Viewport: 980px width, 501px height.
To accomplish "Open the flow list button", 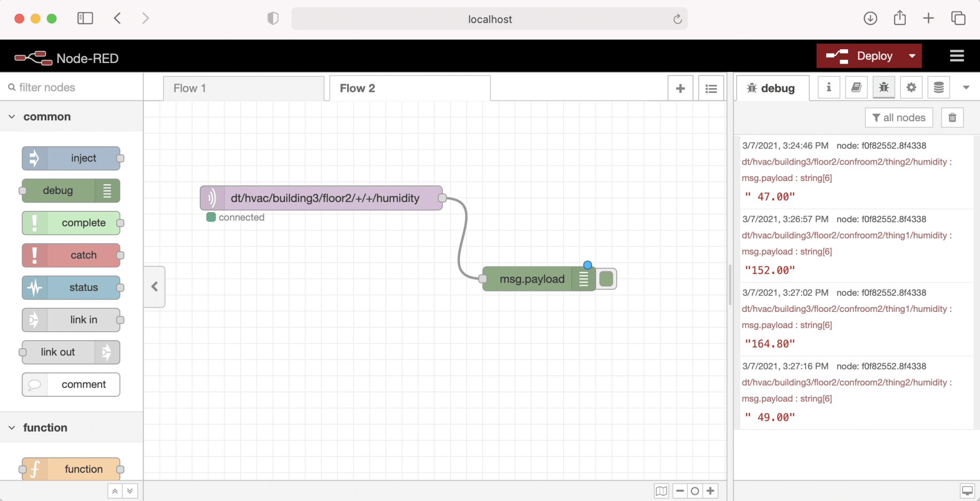I will 711,88.
